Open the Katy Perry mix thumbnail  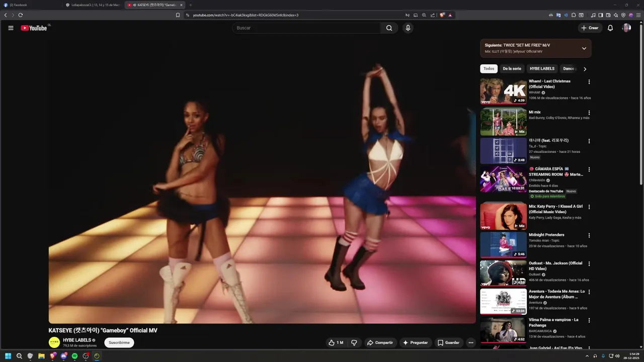503,216
